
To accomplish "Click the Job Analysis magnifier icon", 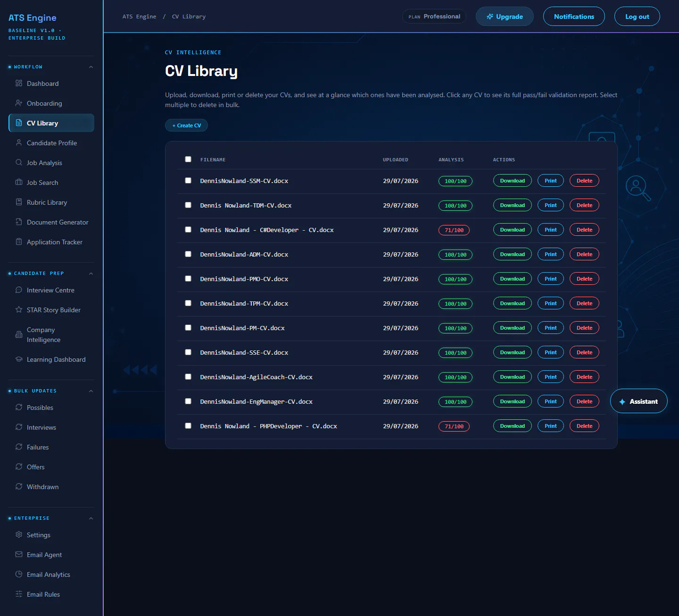I will coord(19,163).
